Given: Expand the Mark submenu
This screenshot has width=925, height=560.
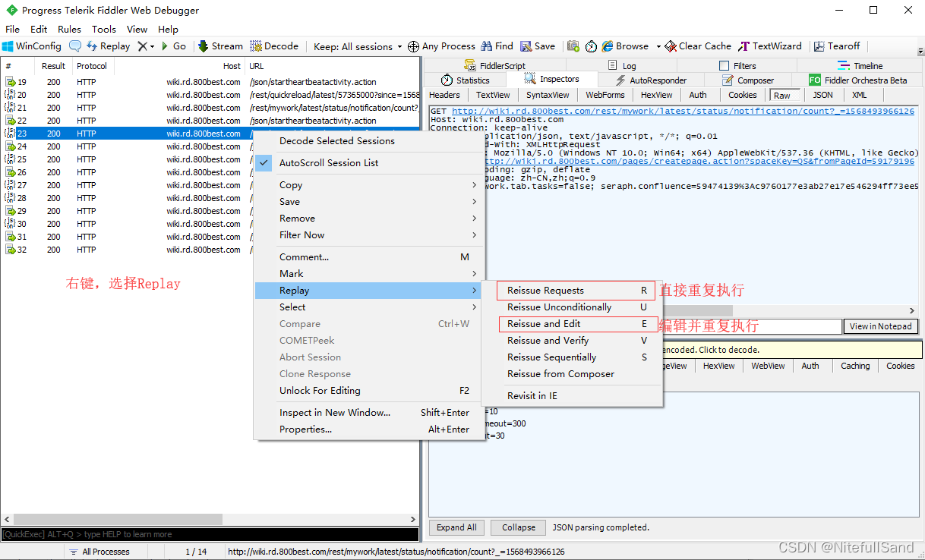Looking at the screenshot, I should coord(368,274).
